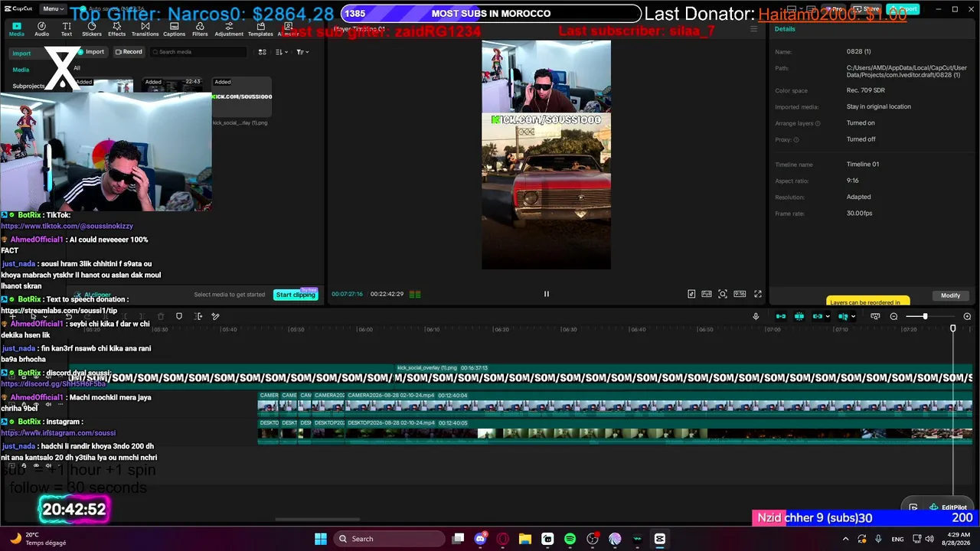980x551 pixels.
Task: Select the media thumbnail labeled 22:43
Action: point(173,86)
